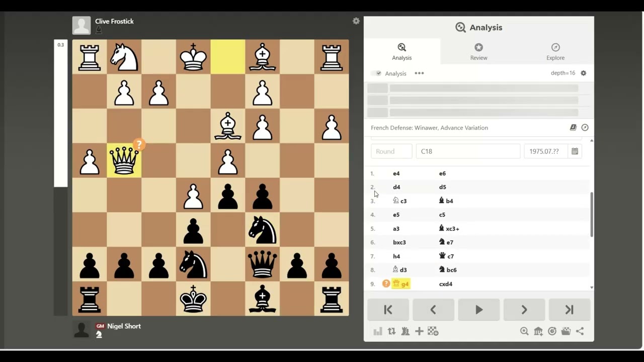Open the magnifier self-analysis icon
Screen dimensions: 644x362
pos(524,331)
